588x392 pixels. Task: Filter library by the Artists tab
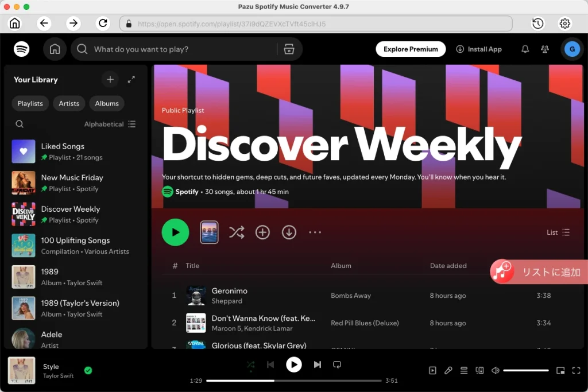[x=68, y=103]
